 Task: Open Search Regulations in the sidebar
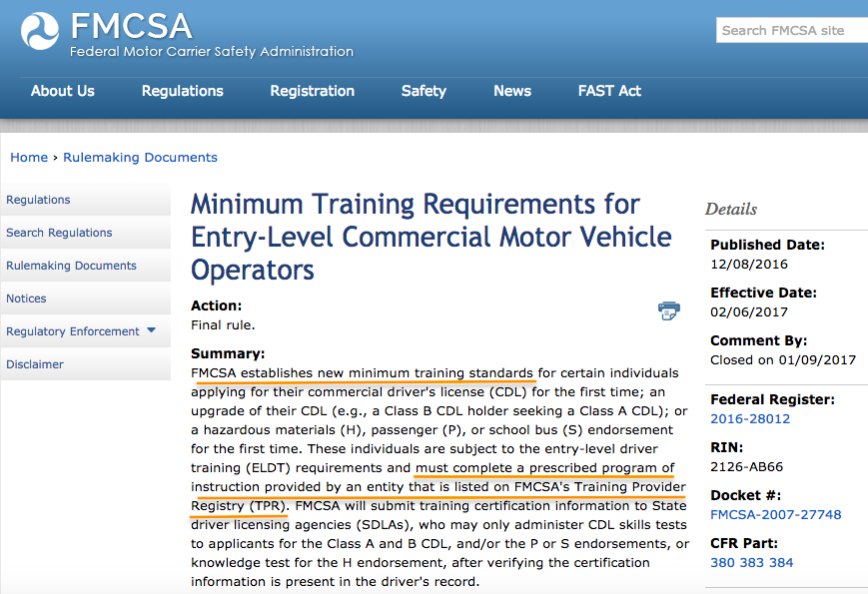tap(85, 233)
